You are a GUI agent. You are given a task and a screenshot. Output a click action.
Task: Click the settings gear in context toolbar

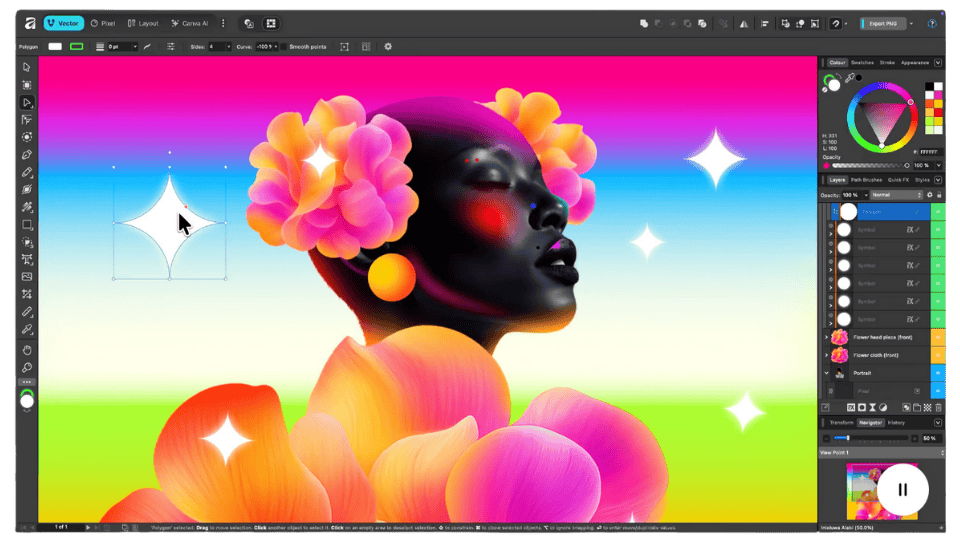tap(388, 46)
